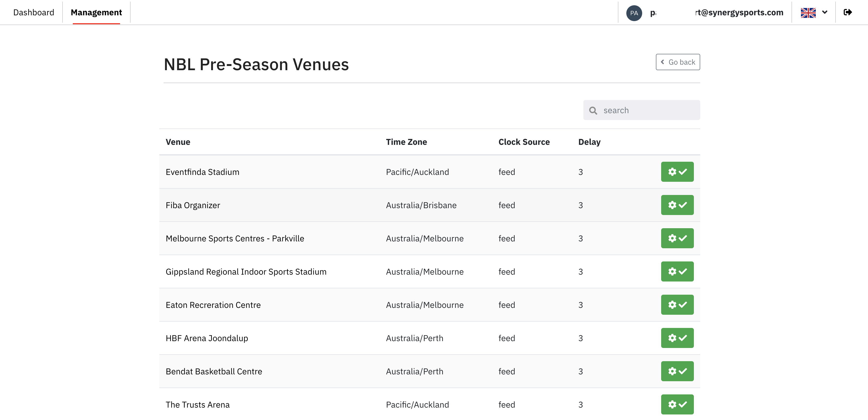Expand the language selector chevron
Viewport: 868px width, 420px height.
824,12
